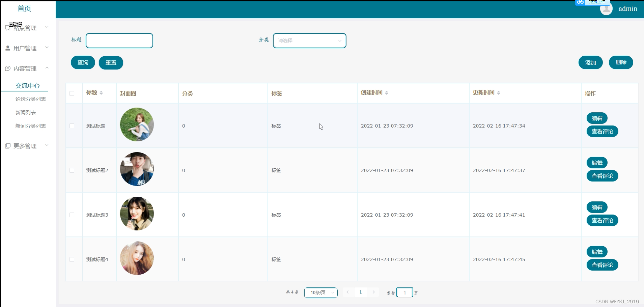This screenshot has height=307, width=644.
Task: Click 查看评论 for row 测试标题3
Action: click(x=603, y=220)
